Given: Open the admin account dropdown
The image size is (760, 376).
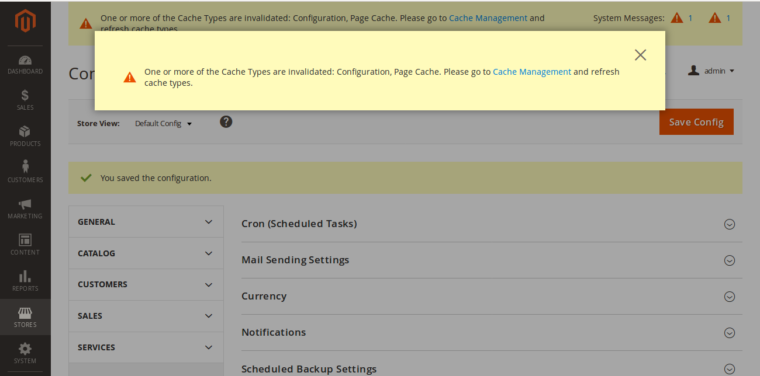Looking at the screenshot, I should 711,71.
